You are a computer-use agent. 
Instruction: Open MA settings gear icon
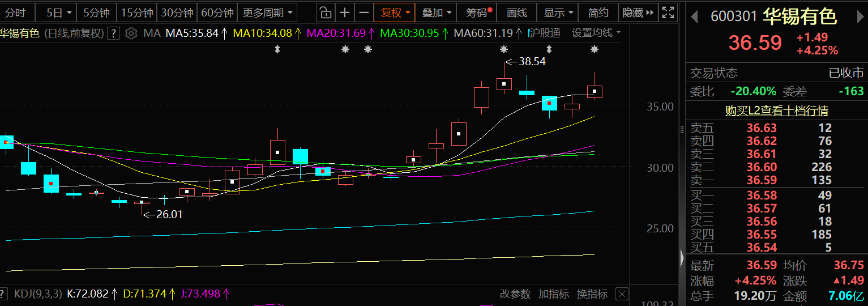pyautogui.click(x=131, y=33)
